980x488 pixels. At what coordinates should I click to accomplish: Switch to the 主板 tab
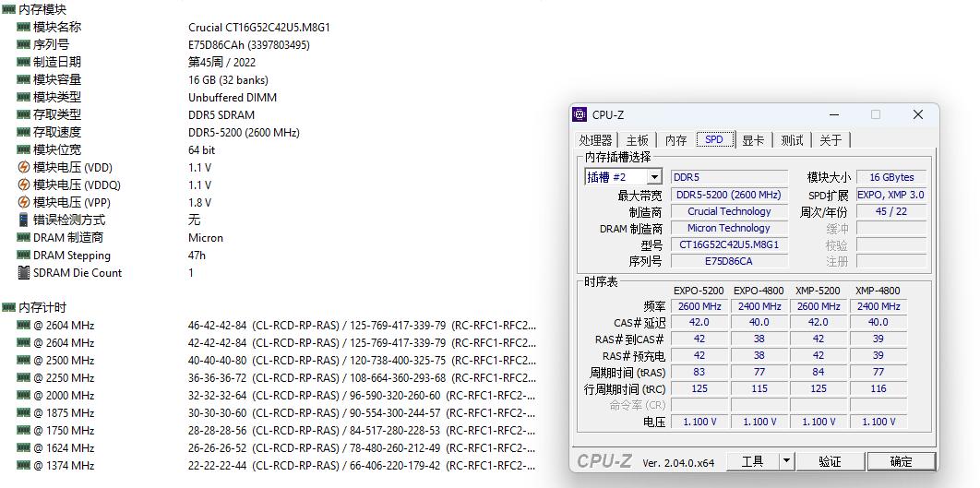(x=638, y=140)
